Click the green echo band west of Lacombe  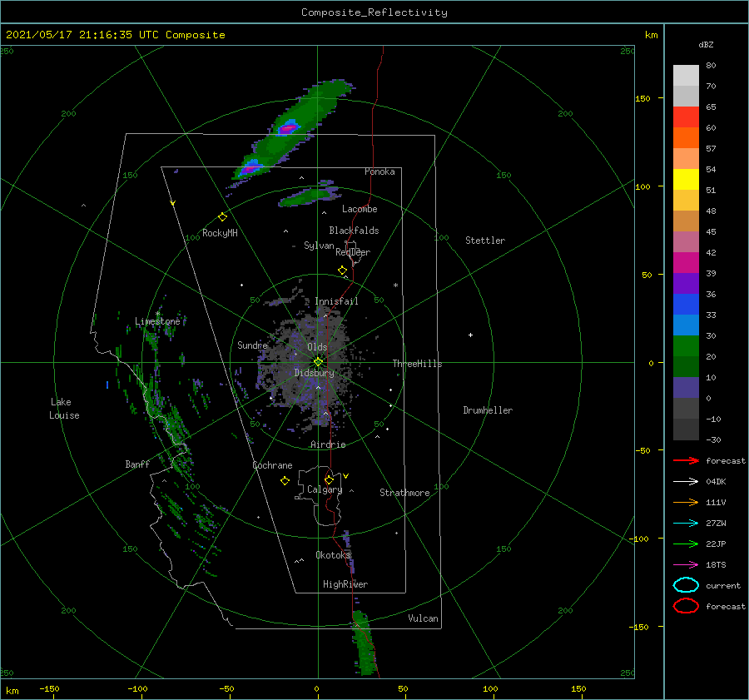[308, 196]
